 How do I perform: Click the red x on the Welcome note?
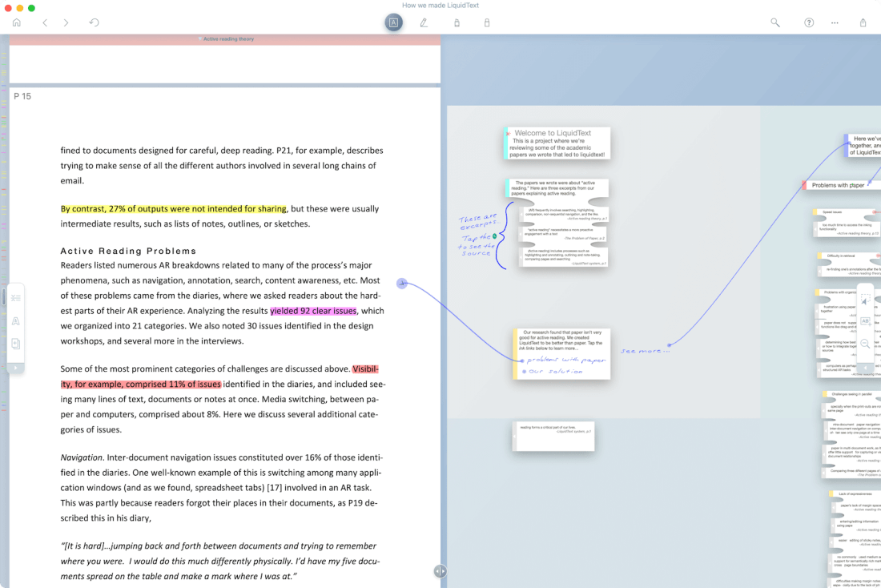click(x=509, y=134)
